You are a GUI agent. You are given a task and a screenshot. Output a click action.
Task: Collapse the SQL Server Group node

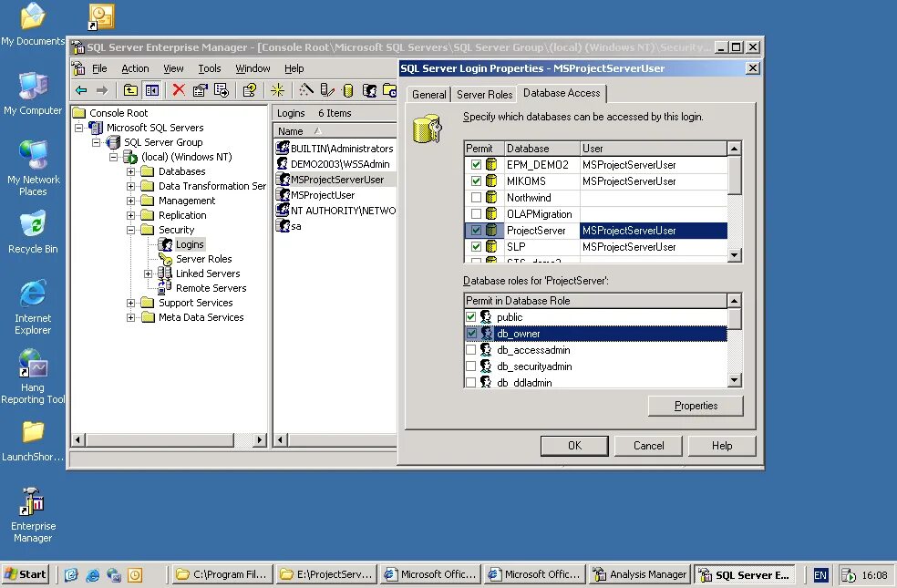point(96,142)
